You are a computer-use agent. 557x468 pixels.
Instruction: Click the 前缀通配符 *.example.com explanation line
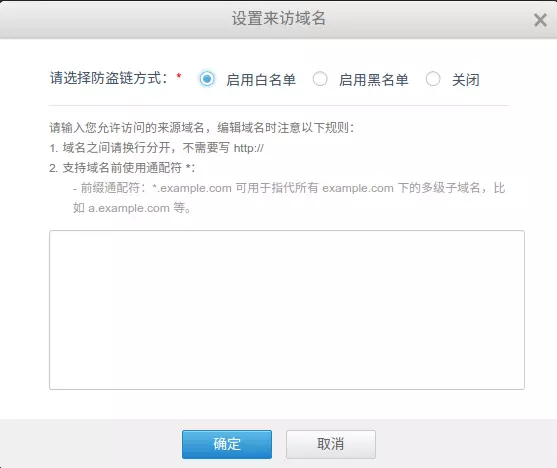pos(289,188)
